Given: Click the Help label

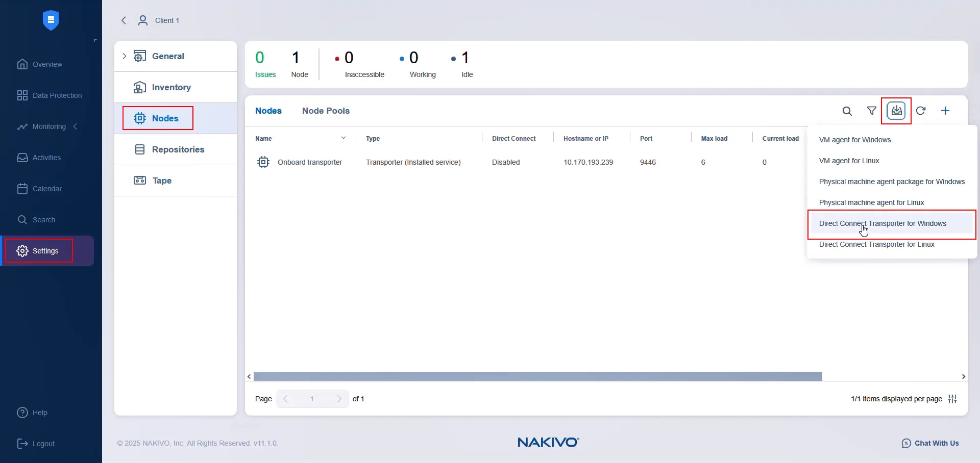Looking at the screenshot, I should [x=40, y=413].
